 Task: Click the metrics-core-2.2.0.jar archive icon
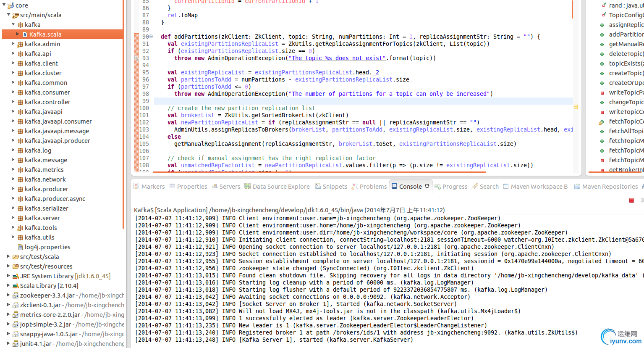coord(16,315)
